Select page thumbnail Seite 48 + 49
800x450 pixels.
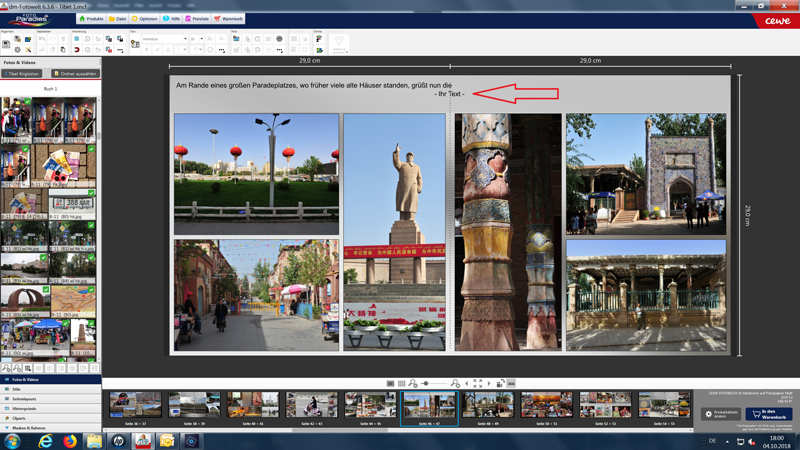click(488, 406)
